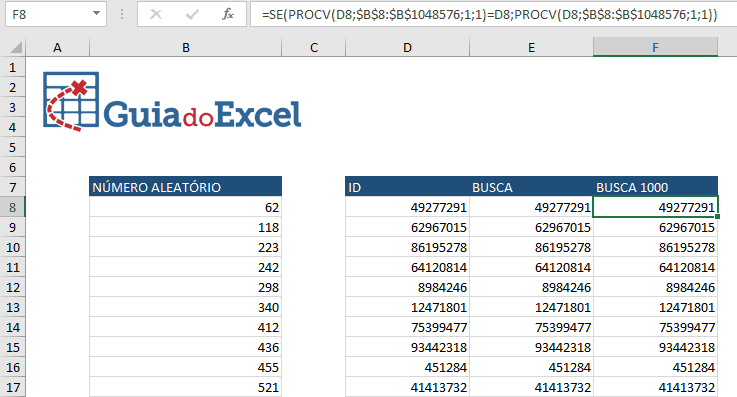Open Insert Function fx dialog

click(228, 15)
